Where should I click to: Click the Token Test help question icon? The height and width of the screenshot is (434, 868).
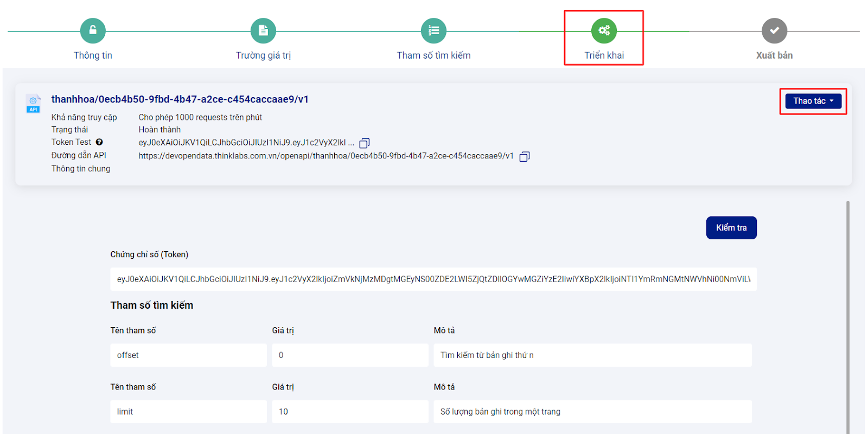pos(99,142)
